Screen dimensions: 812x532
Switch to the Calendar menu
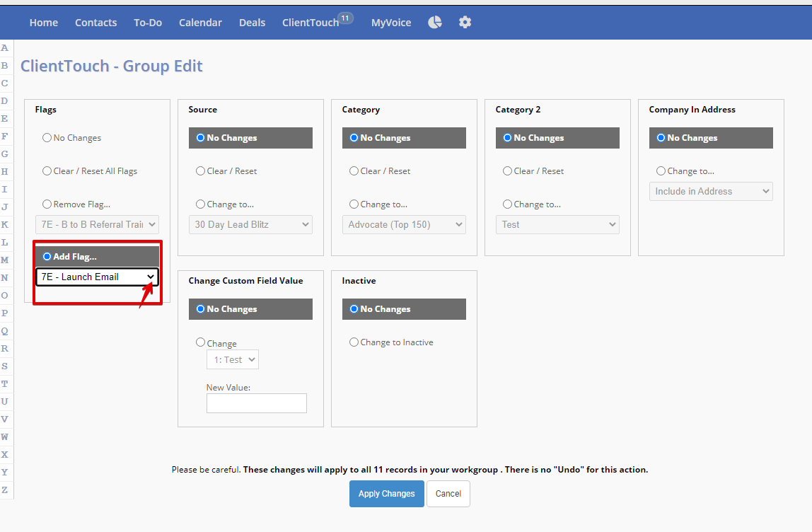click(x=200, y=22)
